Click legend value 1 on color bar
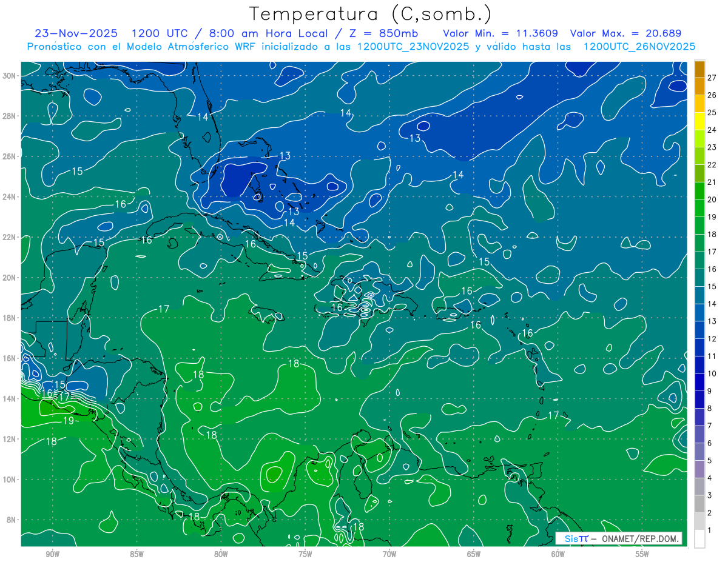Screen dimensions: 728x562 coord(710,530)
